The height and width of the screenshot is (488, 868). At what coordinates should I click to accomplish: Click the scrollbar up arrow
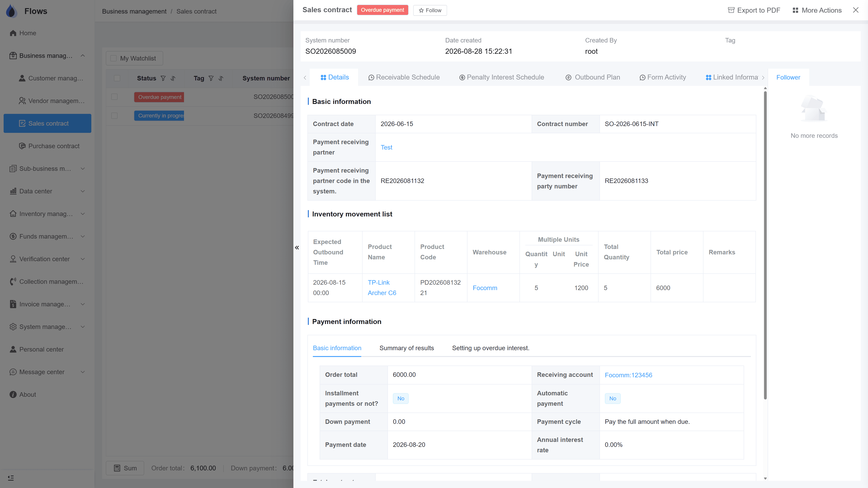click(x=765, y=88)
